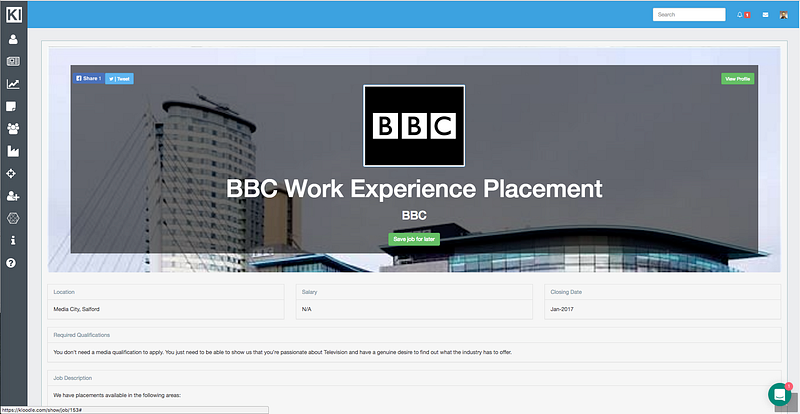
Task: Tweet the job posting
Action: tap(119, 79)
